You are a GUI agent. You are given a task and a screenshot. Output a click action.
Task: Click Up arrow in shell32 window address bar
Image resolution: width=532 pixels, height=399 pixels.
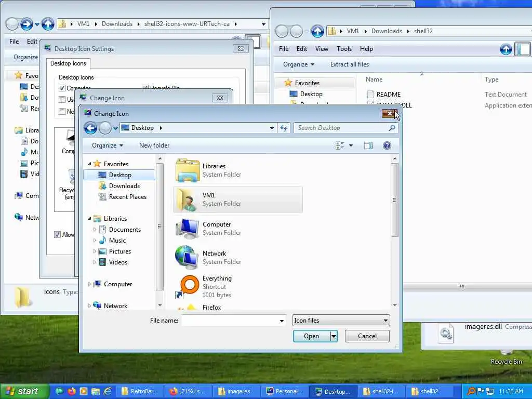317,31
